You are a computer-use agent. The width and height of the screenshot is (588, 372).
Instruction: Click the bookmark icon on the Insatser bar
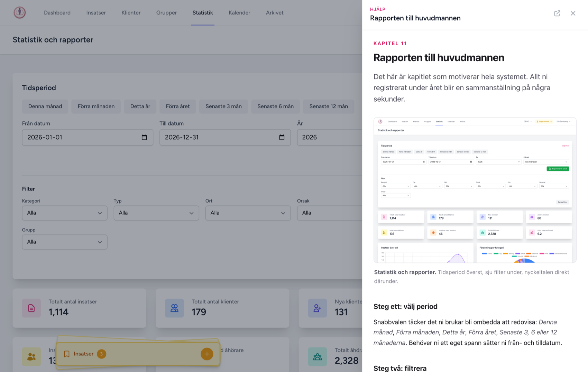coord(67,354)
